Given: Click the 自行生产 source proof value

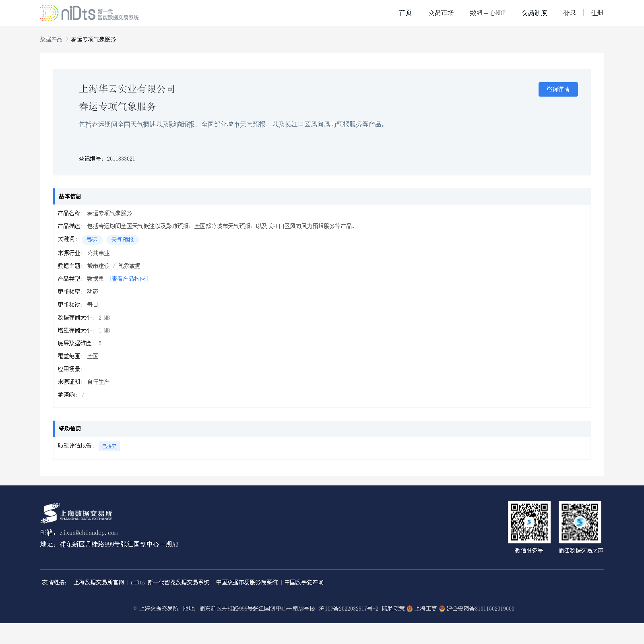Looking at the screenshot, I should click(98, 382).
